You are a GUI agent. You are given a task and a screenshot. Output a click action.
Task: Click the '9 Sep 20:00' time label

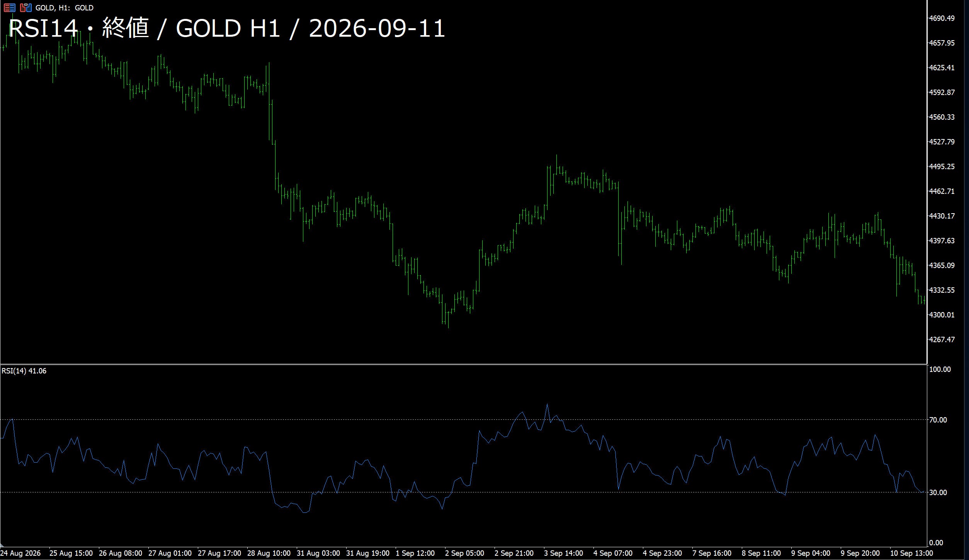[860, 553]
